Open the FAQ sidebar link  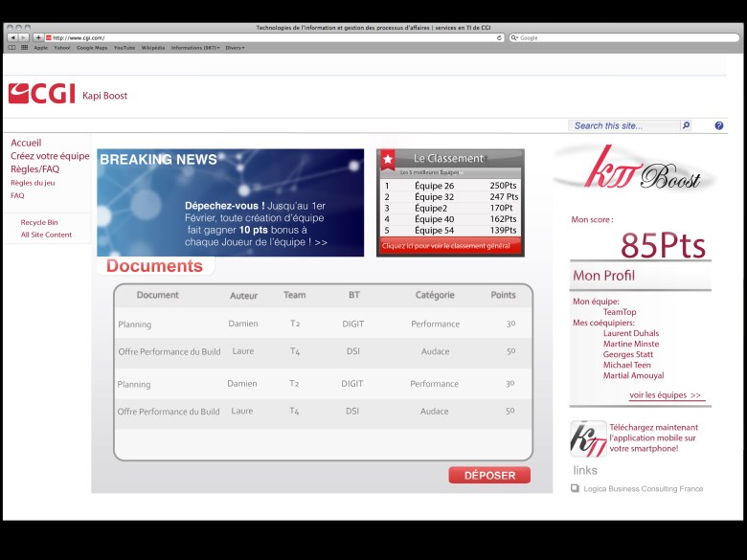click(17, 195)
